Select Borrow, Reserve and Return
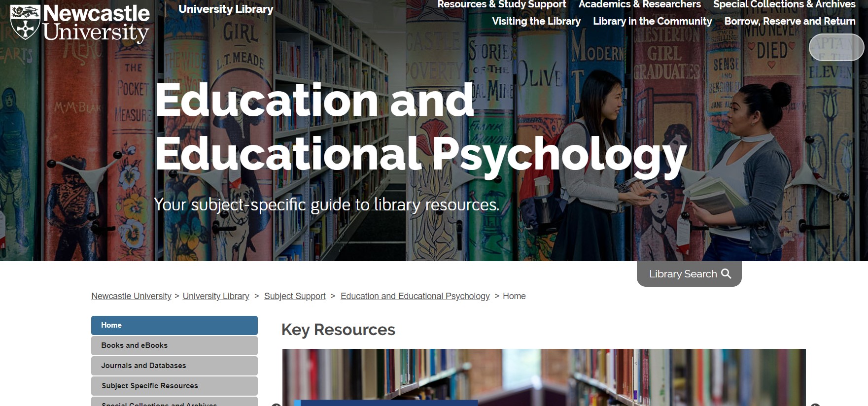The image size is (868, 406). click(x=790, y=21)
